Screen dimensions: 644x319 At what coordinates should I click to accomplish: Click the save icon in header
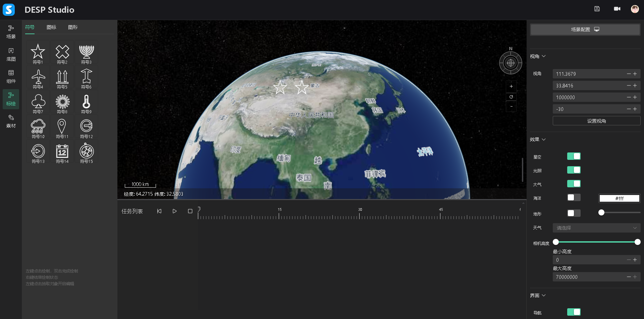tap(597, 9)
